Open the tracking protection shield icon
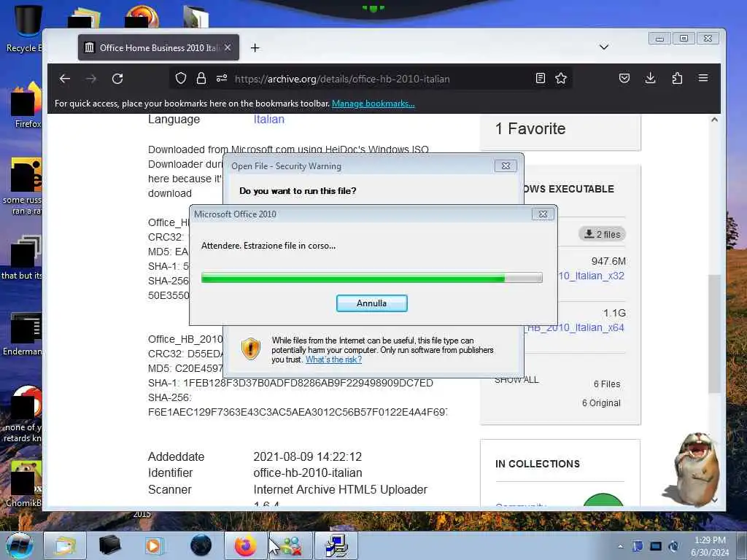747x560 pixels. click(181, 79)
